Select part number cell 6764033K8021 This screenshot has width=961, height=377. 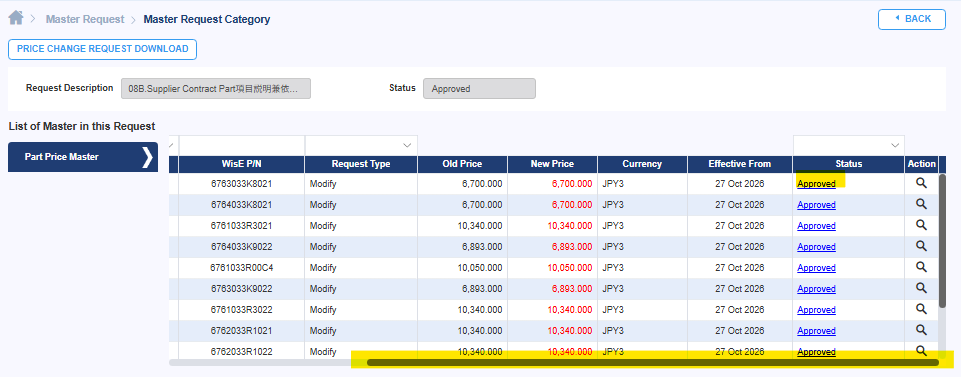[241, 205]
